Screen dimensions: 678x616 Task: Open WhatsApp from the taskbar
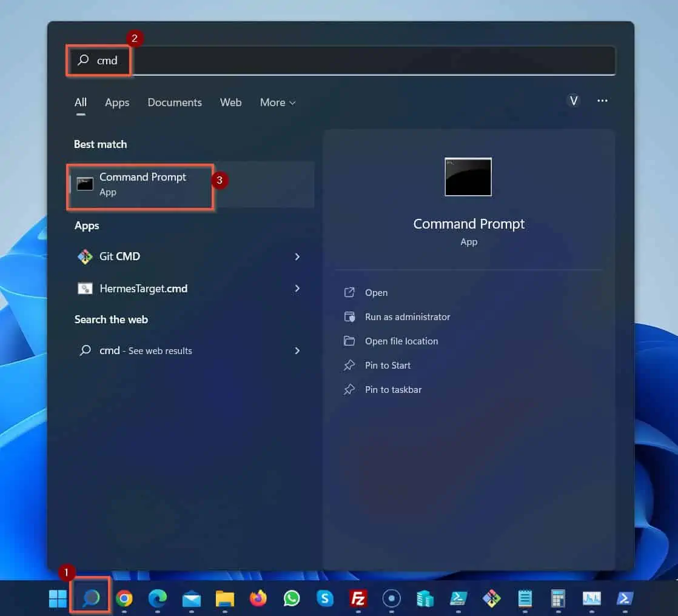pyautogui.click(x=292, y=598)
